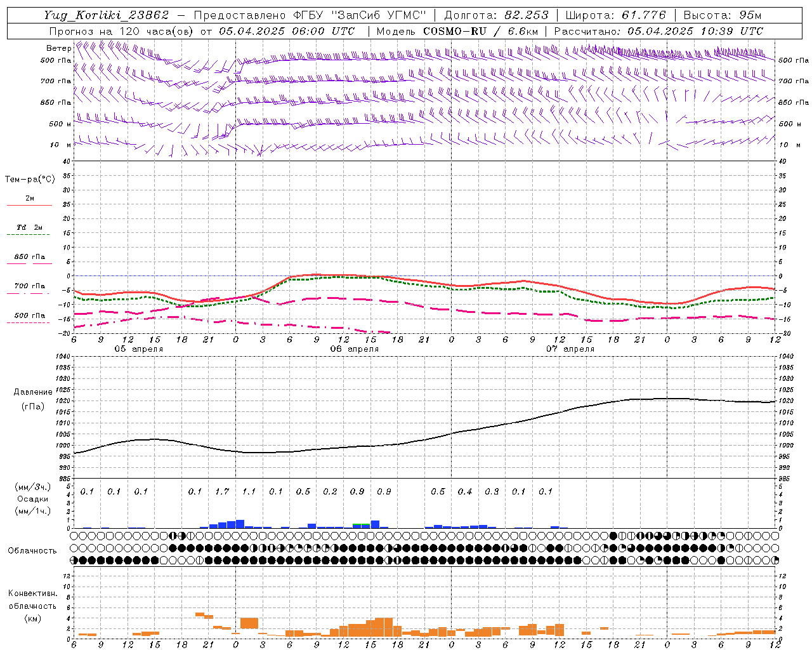
Task: Click the 500 гПа temperature legend entry
Action: [x=30, y=315]
